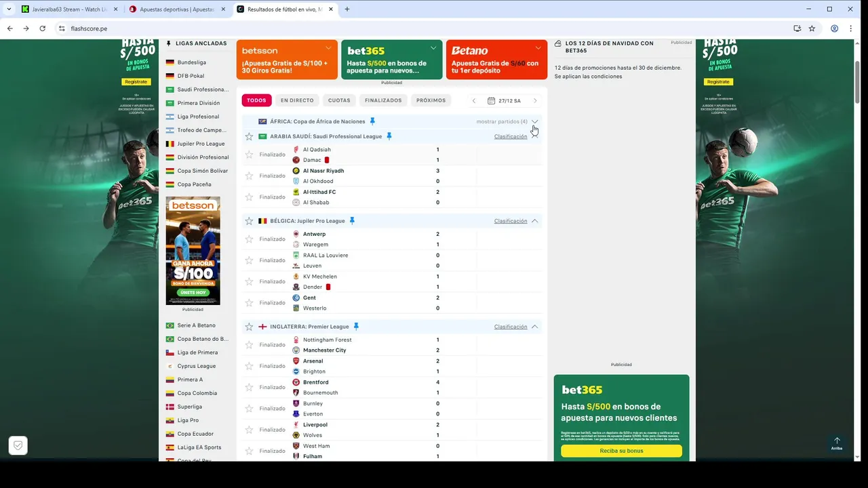
Task: Click the gift icon beside bet365 Navidad heading
Action: (x=558, y=43)
